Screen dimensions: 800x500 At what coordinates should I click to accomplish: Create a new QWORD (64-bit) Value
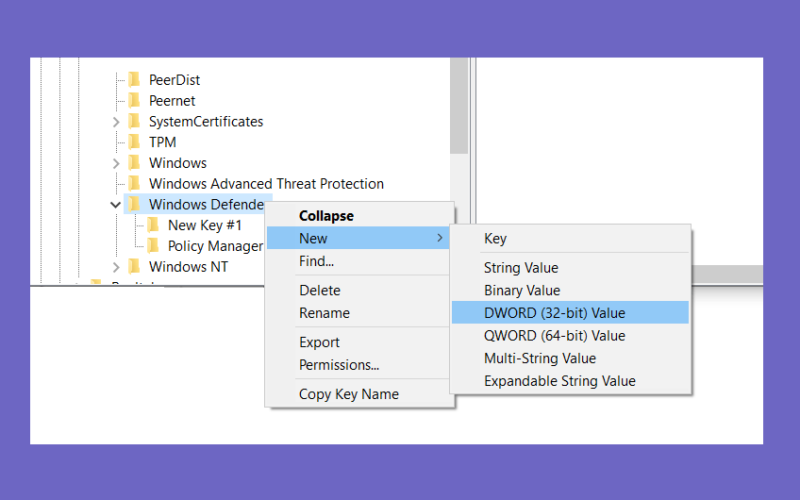[570, 335]
